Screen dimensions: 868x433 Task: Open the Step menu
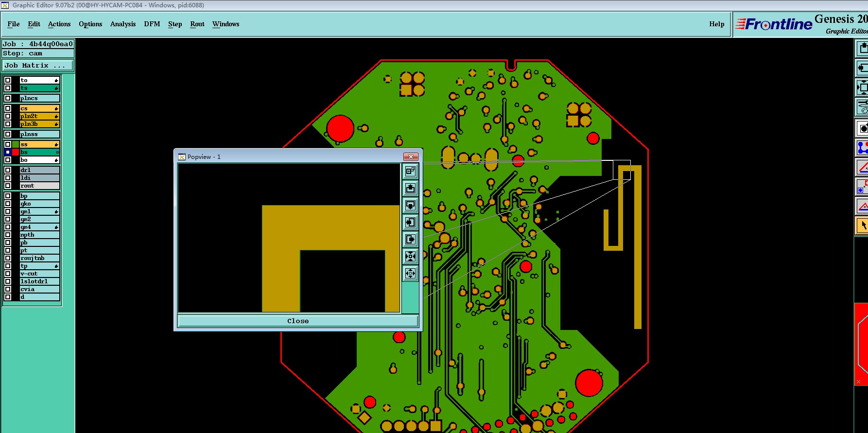175,24
